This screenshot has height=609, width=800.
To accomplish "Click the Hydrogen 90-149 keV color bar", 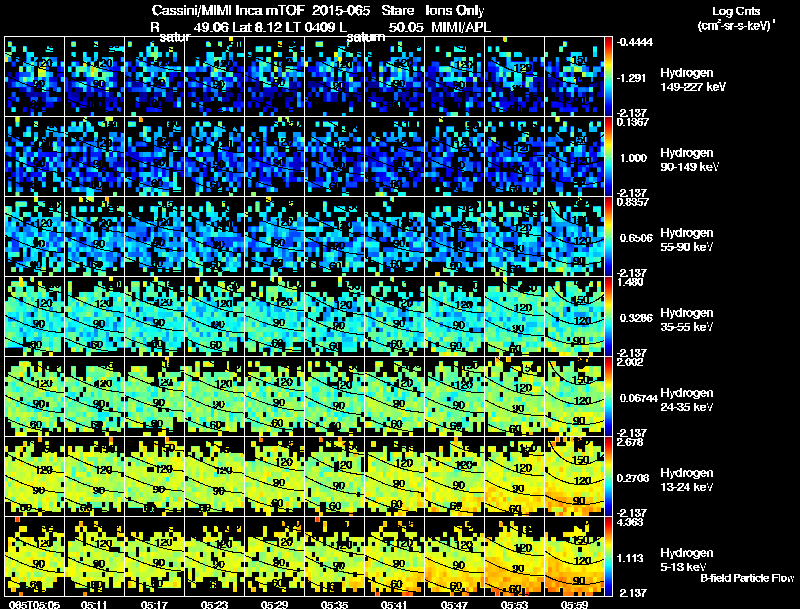I will pos(608,157).
